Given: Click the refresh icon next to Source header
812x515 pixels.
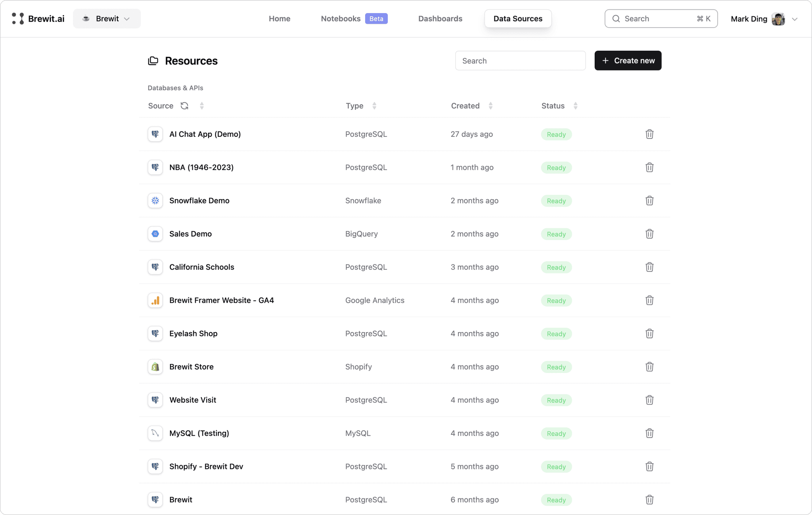Looking at the screenshot, I should [x=184, y=106].
